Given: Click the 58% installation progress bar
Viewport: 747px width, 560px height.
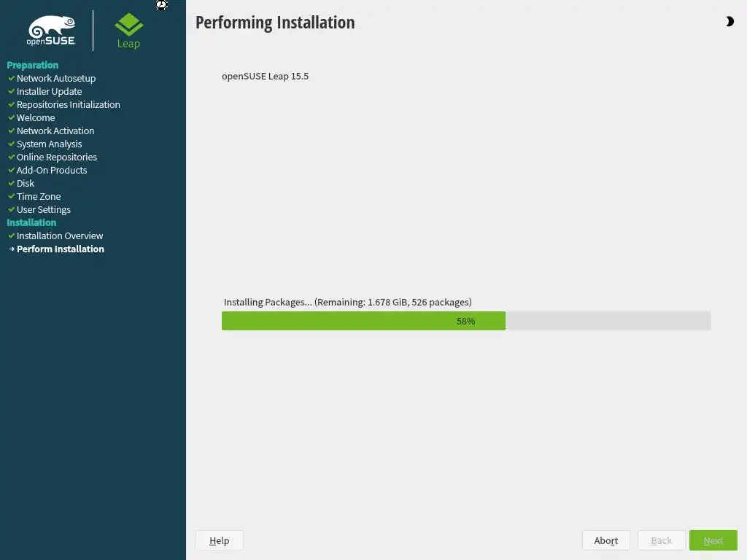Looking at the screenshot, I should click(x=466, y=321).
